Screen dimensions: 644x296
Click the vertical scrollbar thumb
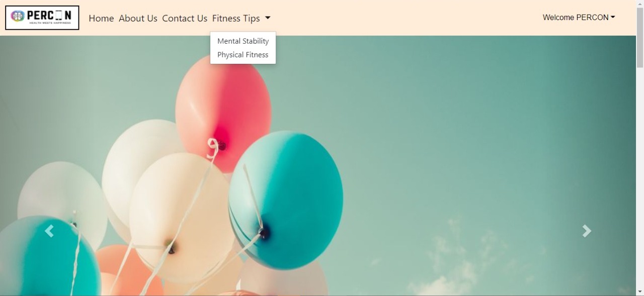coord(640,38)
